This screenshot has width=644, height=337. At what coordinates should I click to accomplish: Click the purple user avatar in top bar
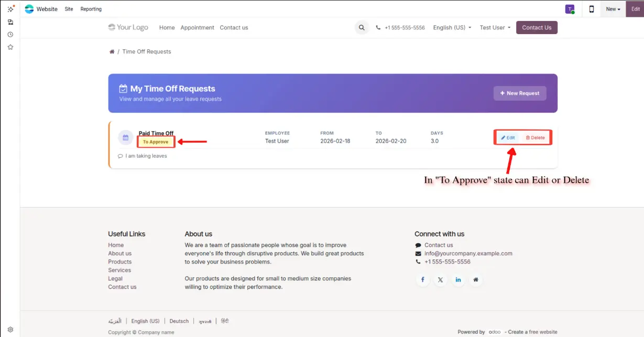[570, 9]
